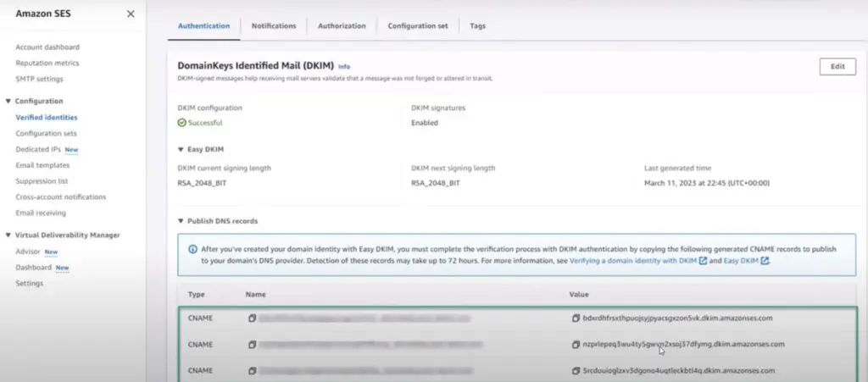Close the Amazon SES navigation panel
Image resolution: width=868 pixels, height=382 pixels.
130,14
